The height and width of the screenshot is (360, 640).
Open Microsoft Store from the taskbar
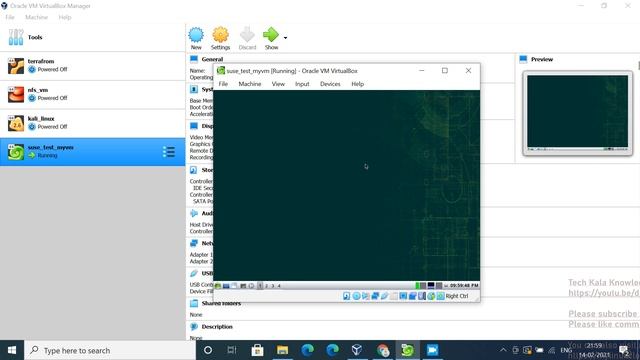tap(257, 350)
